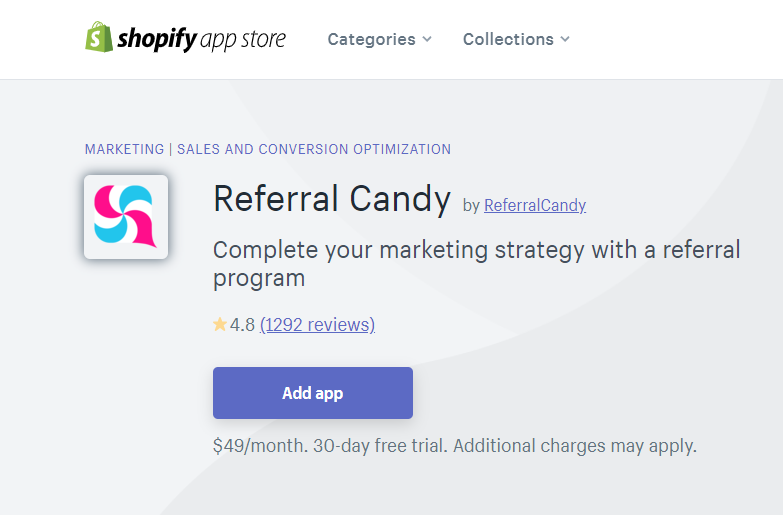
Task: Click the 'Complete your marketing strategy' tagline
Action: click(476, 264)
